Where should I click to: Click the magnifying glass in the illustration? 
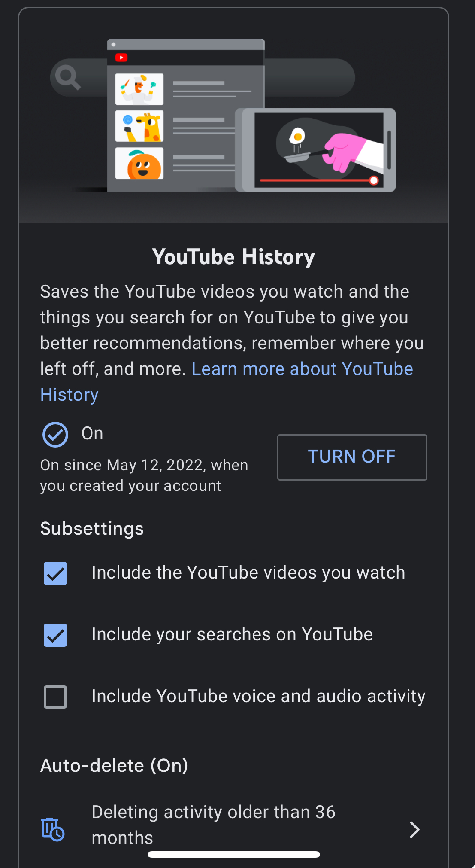(68, 77)
